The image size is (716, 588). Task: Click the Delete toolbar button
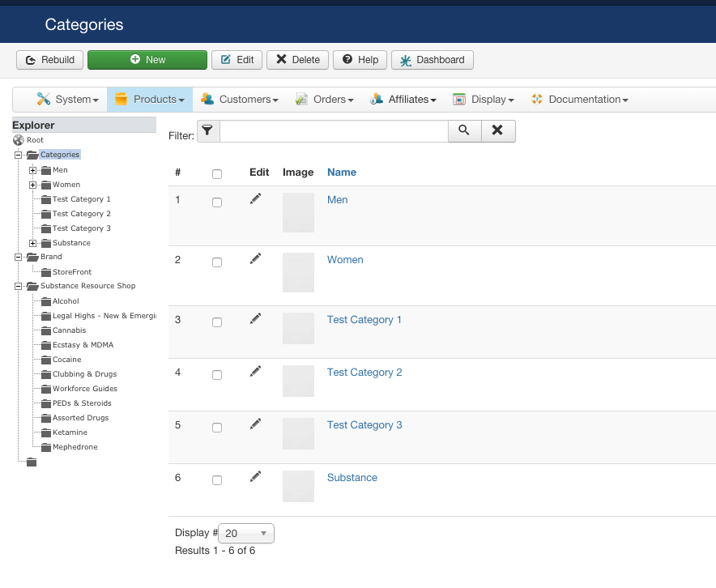(298, 60)
